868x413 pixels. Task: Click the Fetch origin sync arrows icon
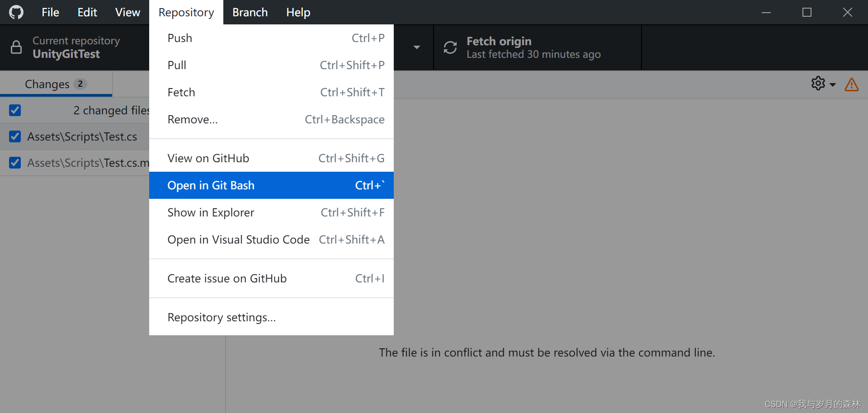tap(450, 47)
